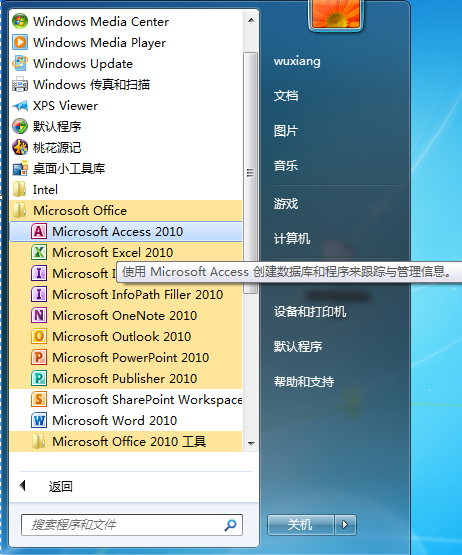Image resolution: width=462 pixels, height=555 pixels.
Task: Open the shutdown options arrow
Action: 345,525
